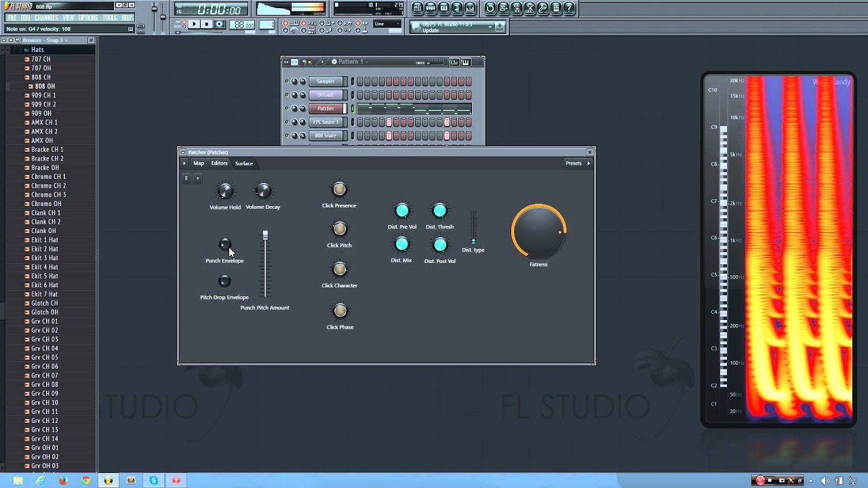The width and height of the screenshot is (868, 488).
Task: Adjust the Fatness knob
Action: (x=538, y=231)
